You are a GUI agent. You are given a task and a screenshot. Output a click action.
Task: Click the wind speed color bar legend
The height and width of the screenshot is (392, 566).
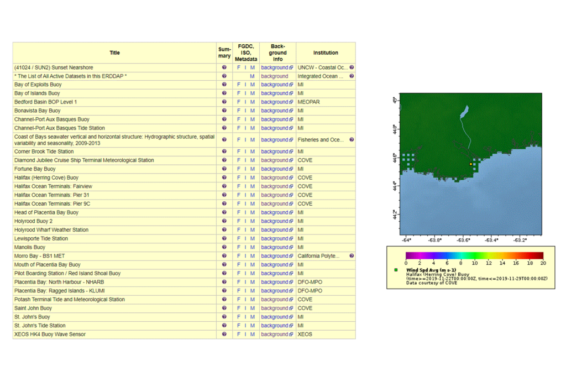pyautogui.click(x=474, y=255)
